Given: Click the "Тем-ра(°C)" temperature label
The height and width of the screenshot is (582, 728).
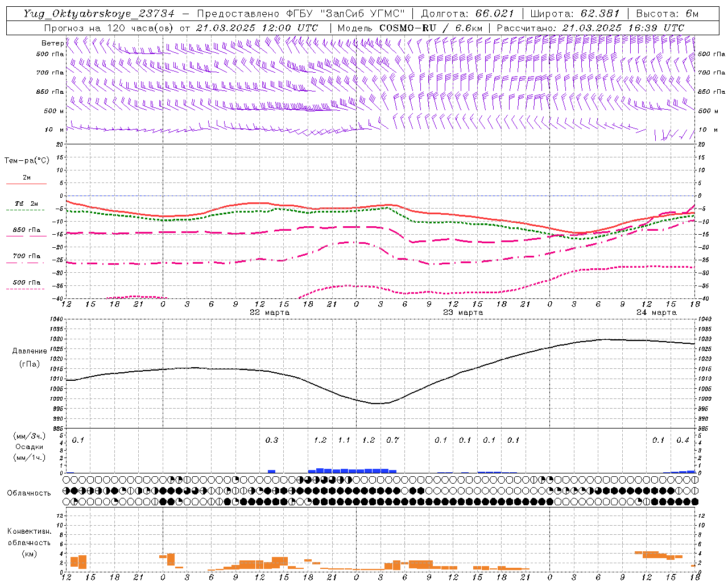Looking at the screenshot, I should point(27,161).
